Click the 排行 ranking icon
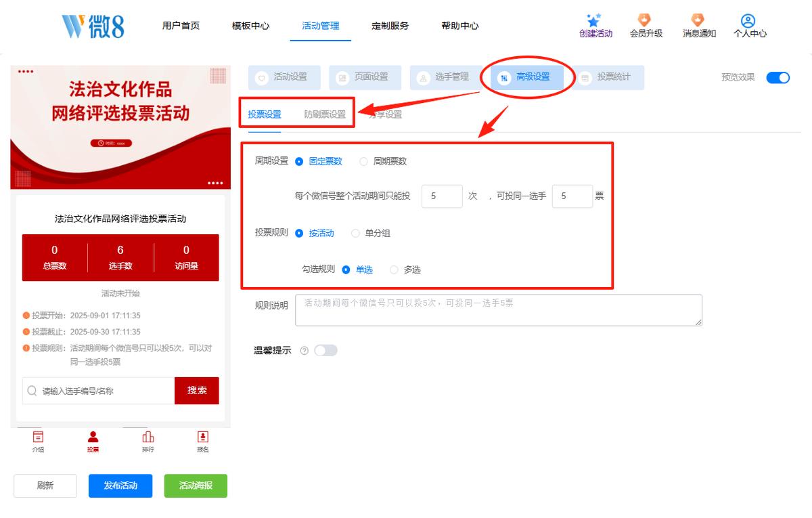Image resolution: width=812 pixels, height=518 pixels. pyautogui.click(x=148, y=437)
